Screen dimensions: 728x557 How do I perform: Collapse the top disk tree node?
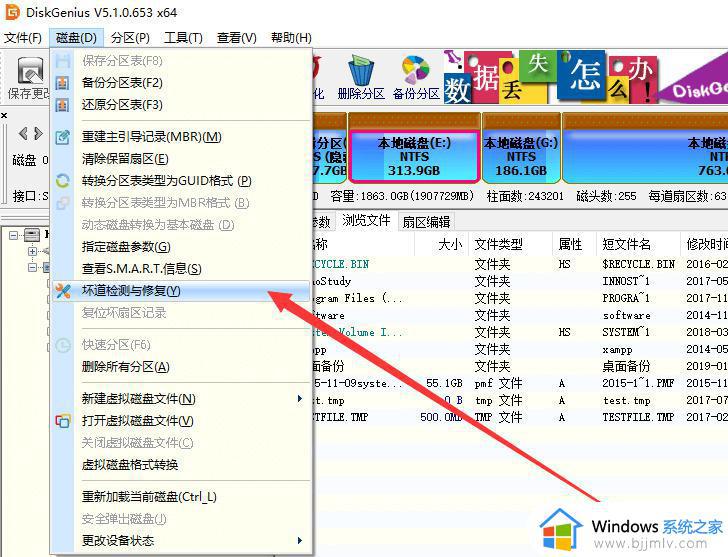(x=13, y=235)
